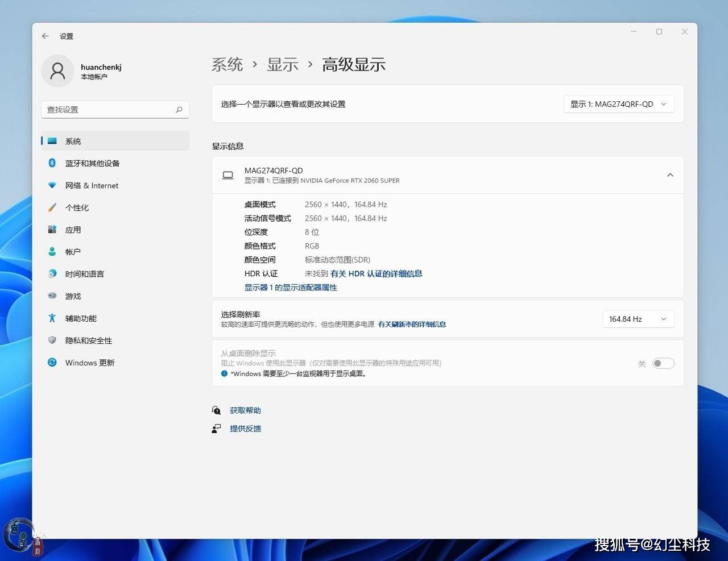Click the blue info icon in Windows notice

click(x=224, y=373)
